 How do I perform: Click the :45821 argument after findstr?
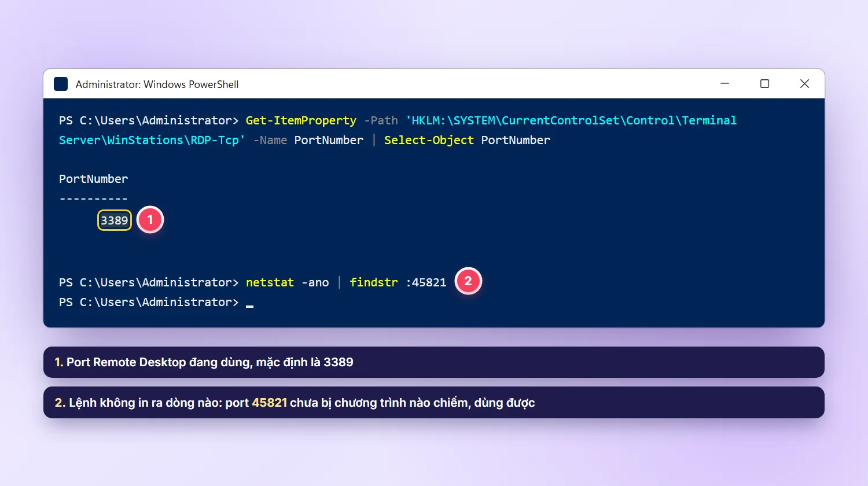click(x=426, y=282)
